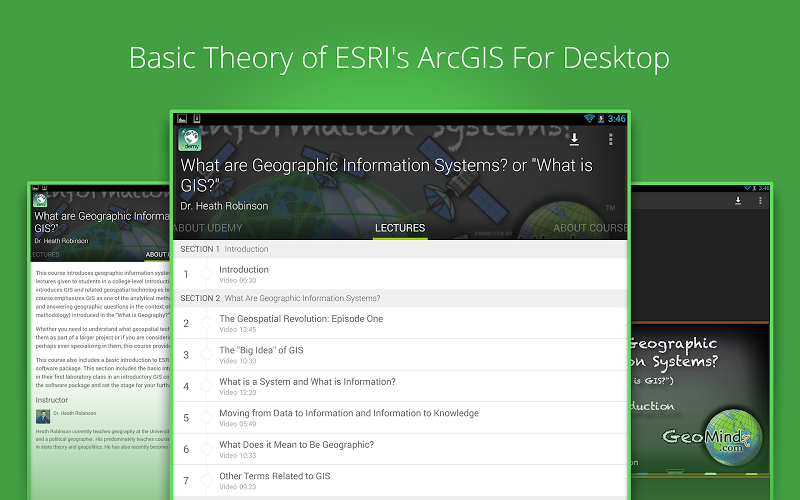Toggle completion circle for The "Big Idea" of GIS
This screenshot has width=800, height=500.
tap(207, 355)
